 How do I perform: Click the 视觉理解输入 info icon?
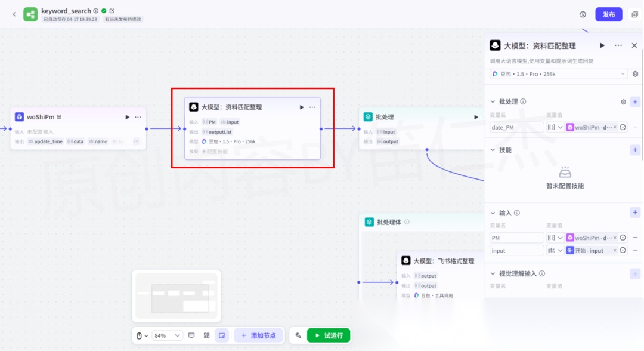pyautogui.click(x=541, y=273)
